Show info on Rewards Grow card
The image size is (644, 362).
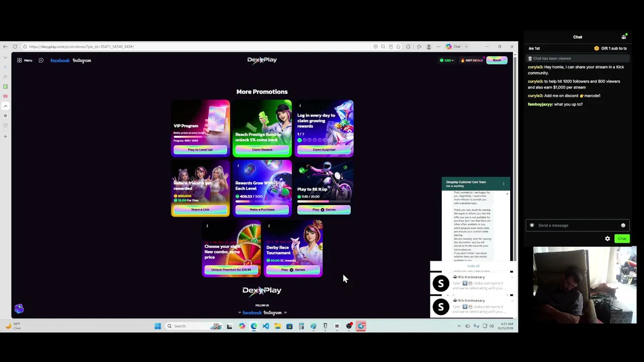pos(238,165)
